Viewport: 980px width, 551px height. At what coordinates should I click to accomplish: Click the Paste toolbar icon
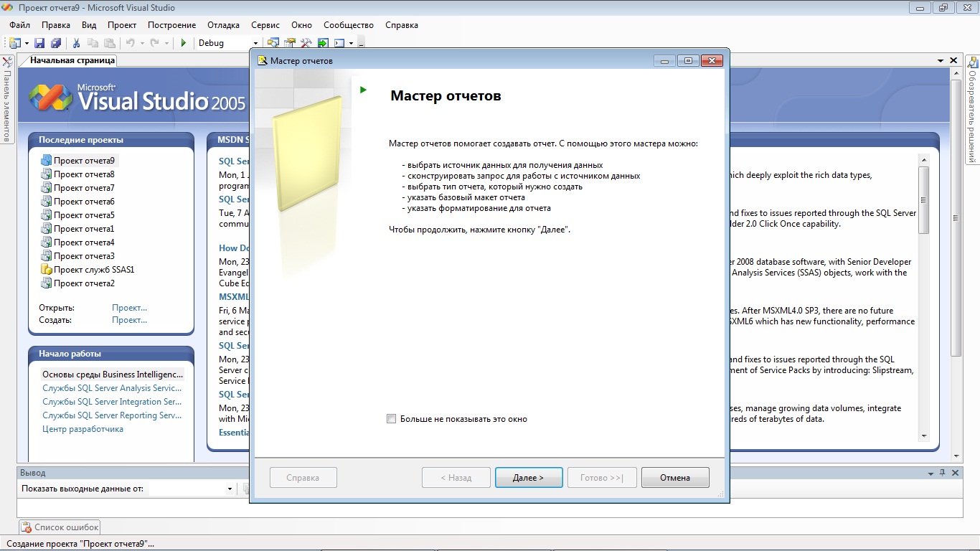click(x=110, y=43)
